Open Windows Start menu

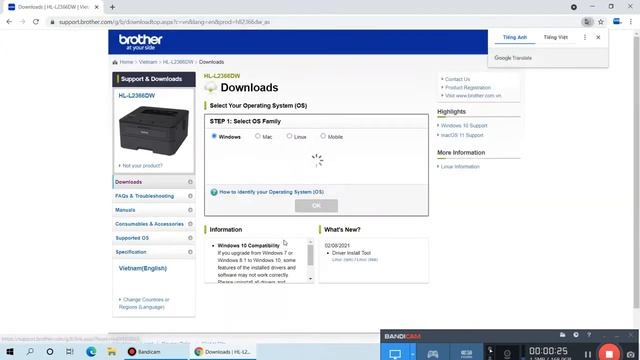click(10, 352)
